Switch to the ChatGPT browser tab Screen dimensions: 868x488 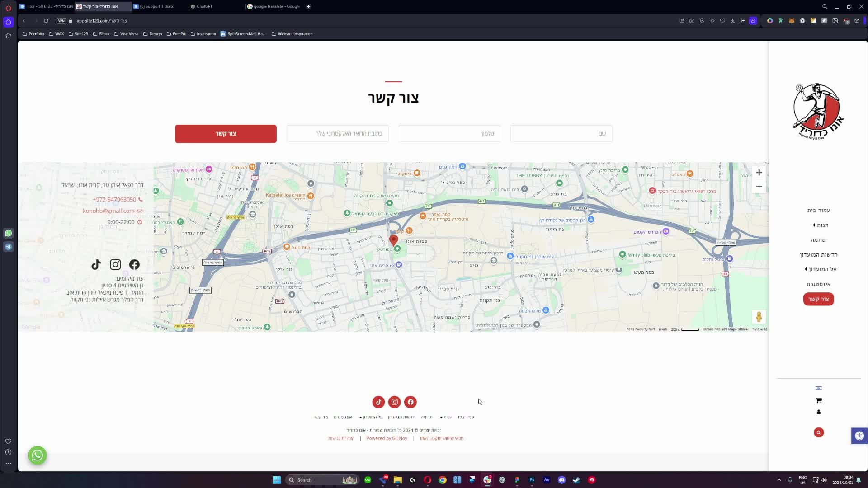click(x=204, y=6)
